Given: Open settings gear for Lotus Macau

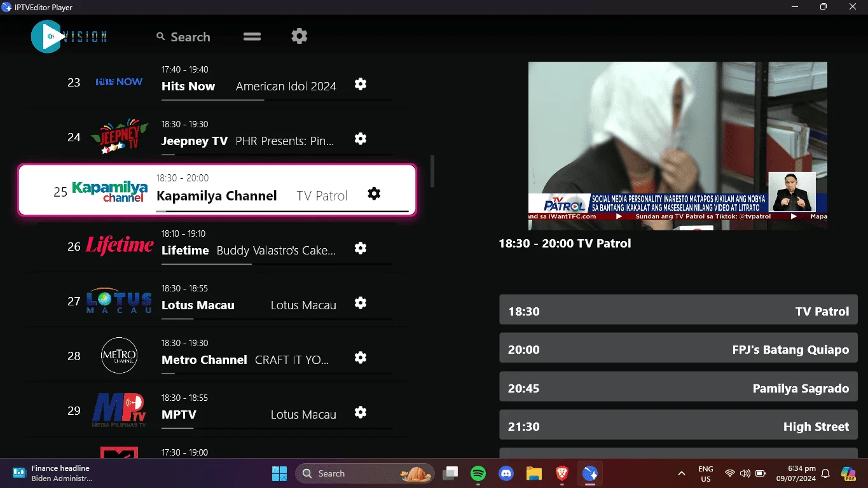Looking at the screenshot, I should [x=361, y=303].
